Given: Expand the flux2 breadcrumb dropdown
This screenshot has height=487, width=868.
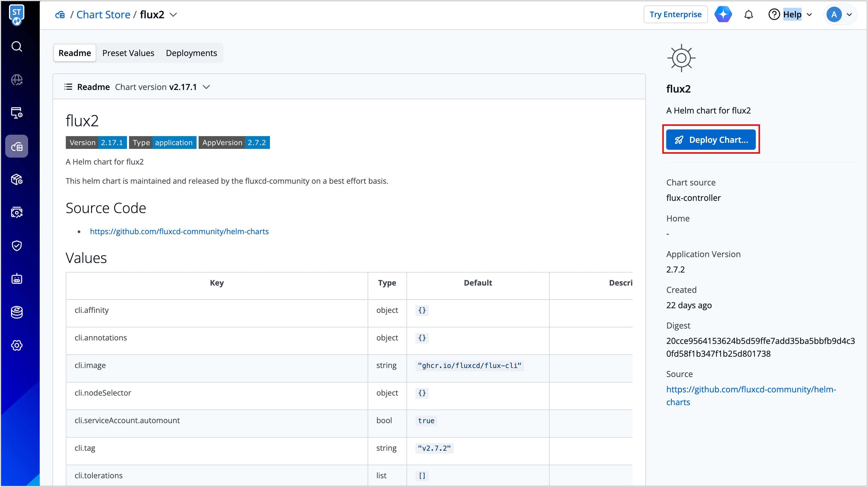Looking at the screenshot, I should click(173, 15).
